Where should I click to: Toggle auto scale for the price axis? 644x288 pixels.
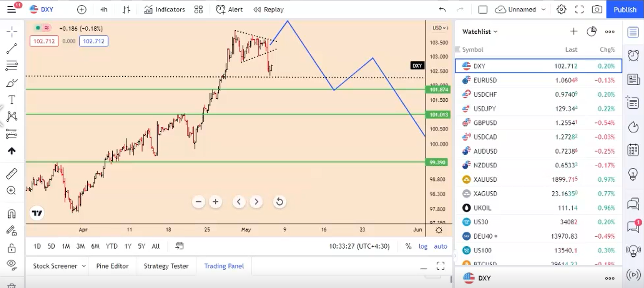click(x=440, y=246)
